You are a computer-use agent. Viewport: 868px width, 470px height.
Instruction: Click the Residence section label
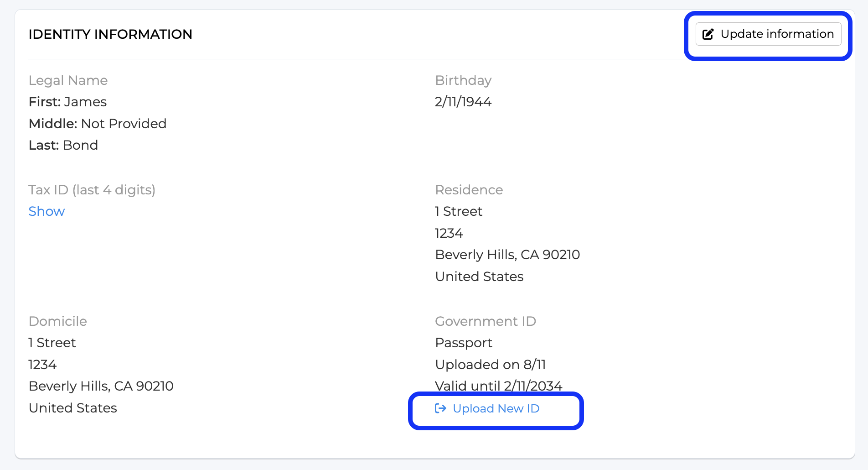tap(469, 190)
